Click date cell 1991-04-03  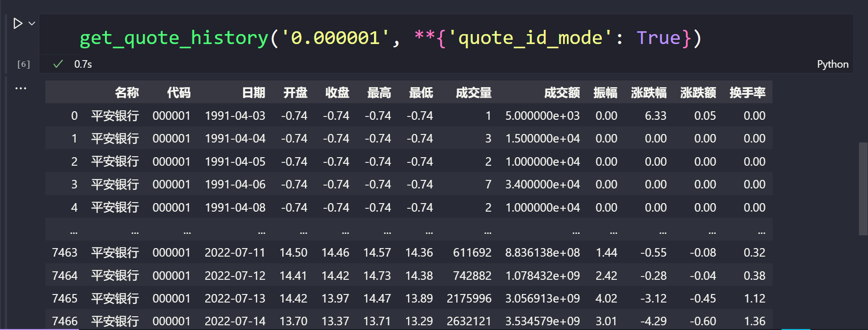pyautogui.click(x=235, y=116)
